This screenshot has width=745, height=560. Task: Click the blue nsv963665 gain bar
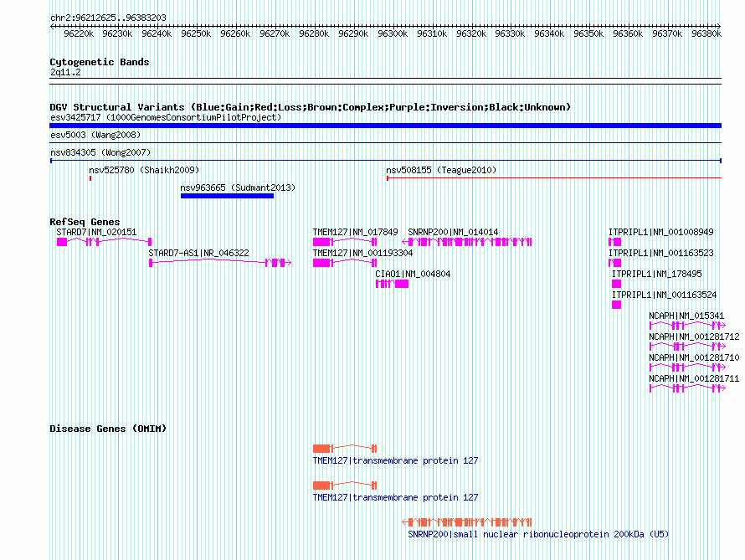coord(227,196)
